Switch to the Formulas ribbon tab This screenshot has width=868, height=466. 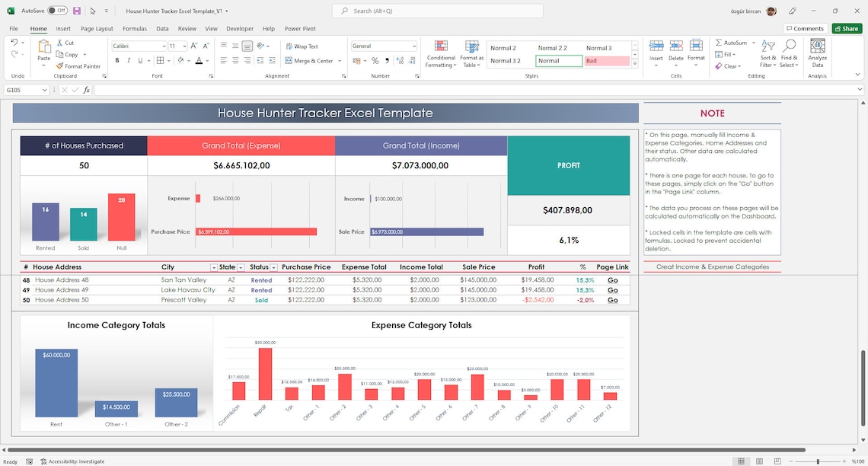coord(134,28)
